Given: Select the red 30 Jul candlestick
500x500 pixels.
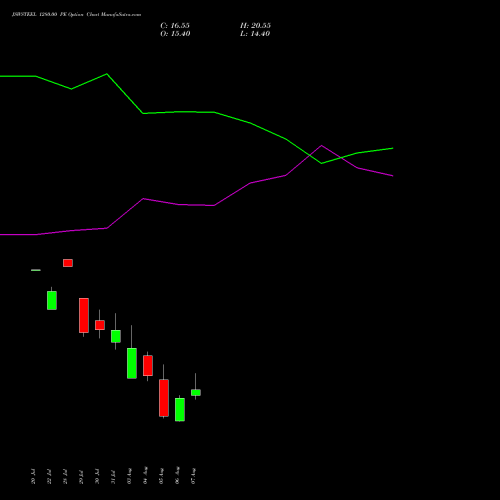Looking at the screenshot, I should point(100,325).
